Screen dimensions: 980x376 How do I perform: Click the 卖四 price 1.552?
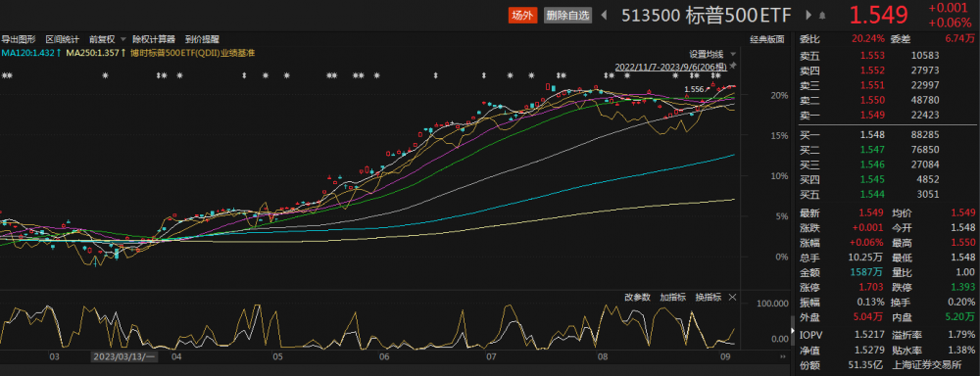872,70
